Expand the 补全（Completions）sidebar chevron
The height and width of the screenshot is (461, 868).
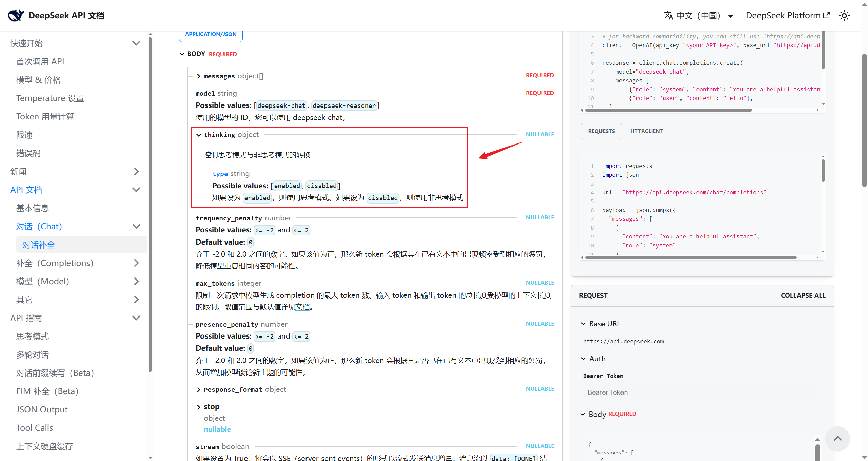[x=136, y=263]
